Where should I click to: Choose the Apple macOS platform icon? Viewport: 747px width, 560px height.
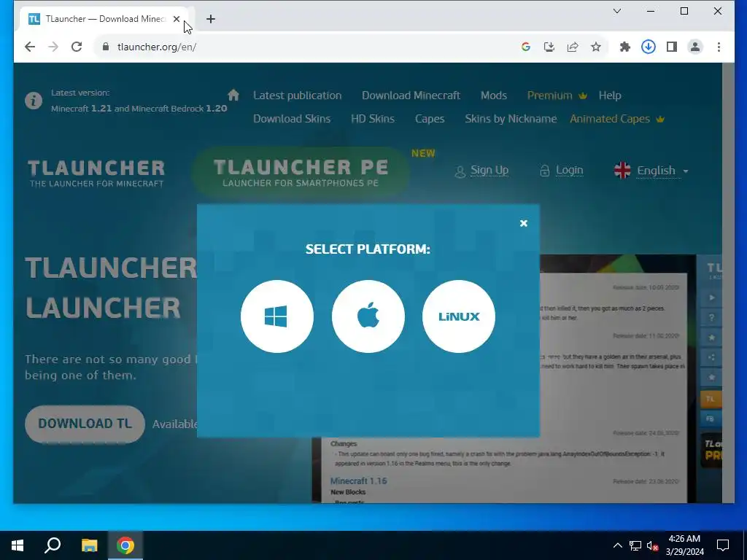368,316
